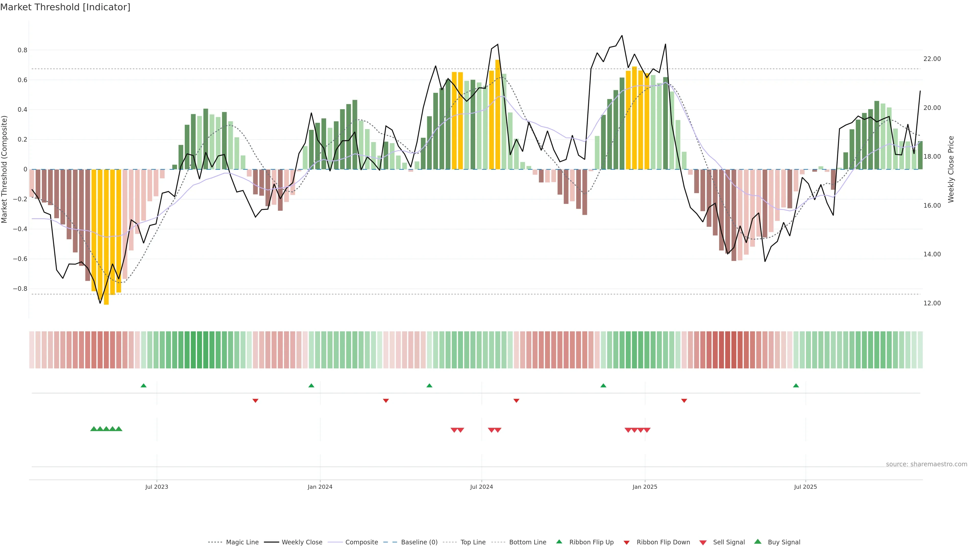Click the Weekly Close Price axis title
This screenshot has width=980, height=551.
(x=951, y=169)
